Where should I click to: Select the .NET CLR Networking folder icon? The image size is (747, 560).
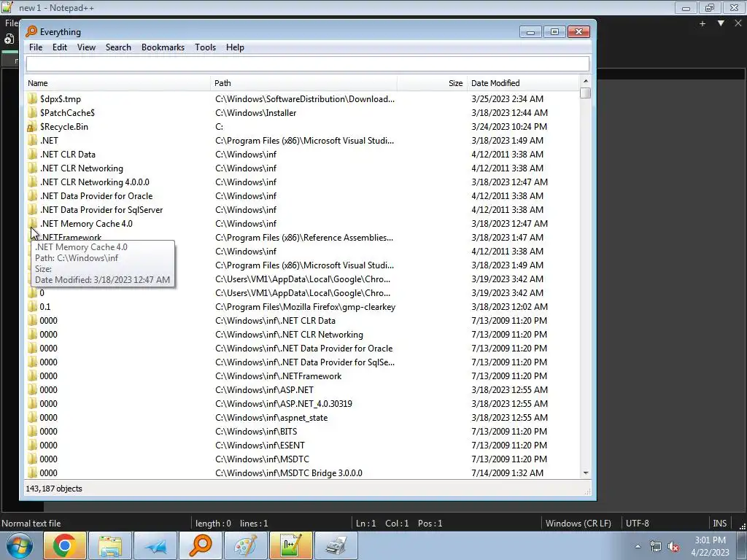[32, 168]
